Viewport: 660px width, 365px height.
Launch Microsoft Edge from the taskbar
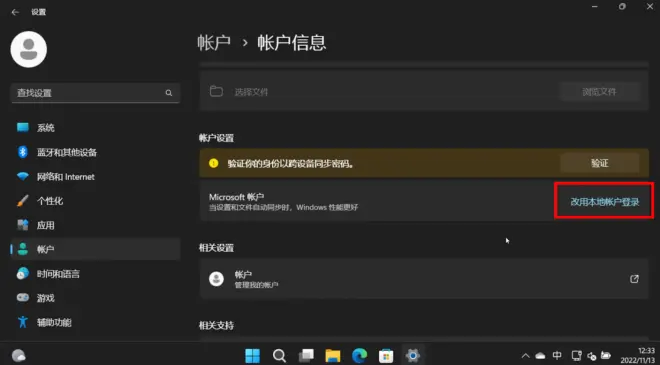click(359, 356)
